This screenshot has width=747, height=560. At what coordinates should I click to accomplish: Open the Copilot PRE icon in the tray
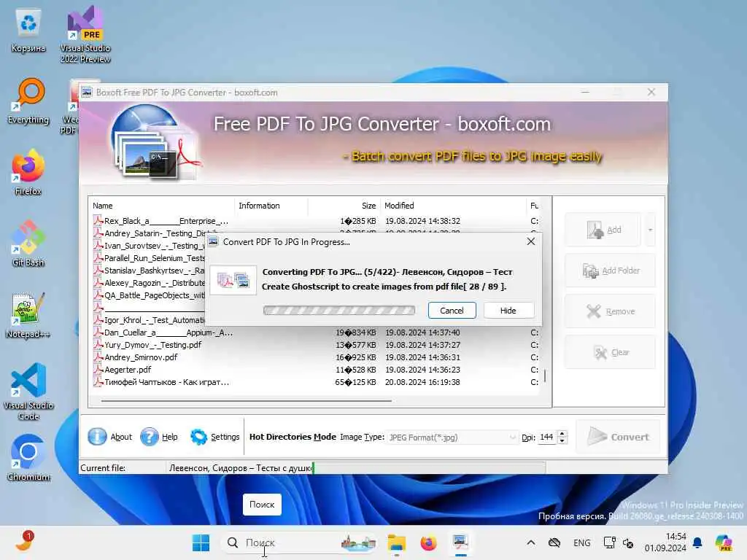pyautogui.click(x=724, y=542)
